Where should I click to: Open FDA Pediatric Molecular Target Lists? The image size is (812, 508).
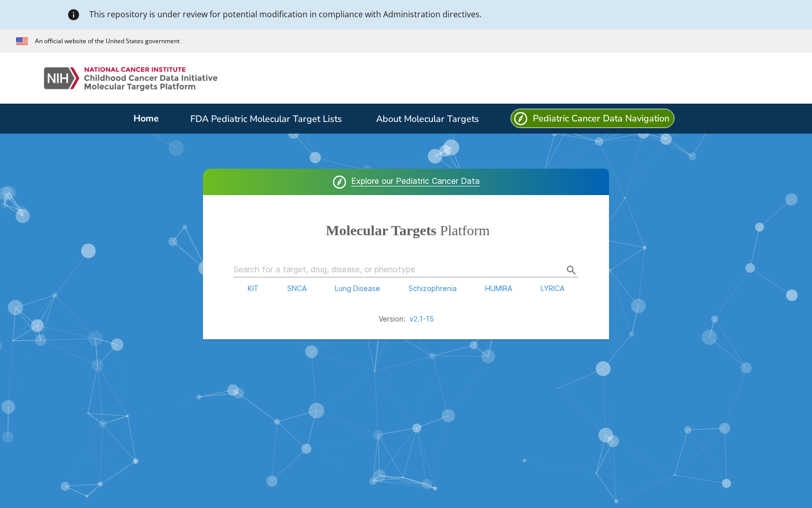[x=266, y=119]
